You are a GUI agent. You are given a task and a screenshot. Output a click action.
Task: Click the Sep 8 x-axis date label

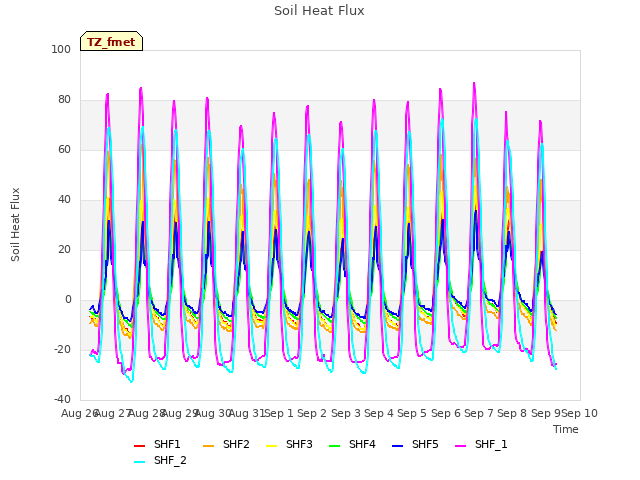pyautogui.click(x=512, y=413)
